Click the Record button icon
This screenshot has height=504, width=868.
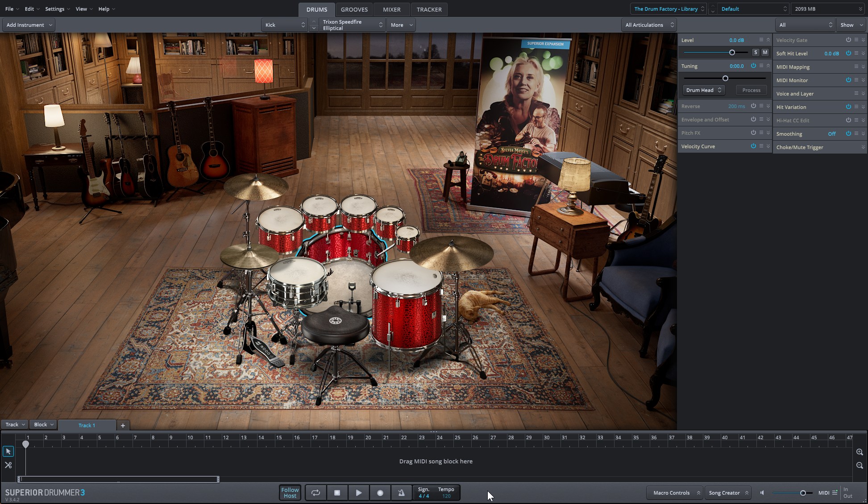tap(380, 493)
